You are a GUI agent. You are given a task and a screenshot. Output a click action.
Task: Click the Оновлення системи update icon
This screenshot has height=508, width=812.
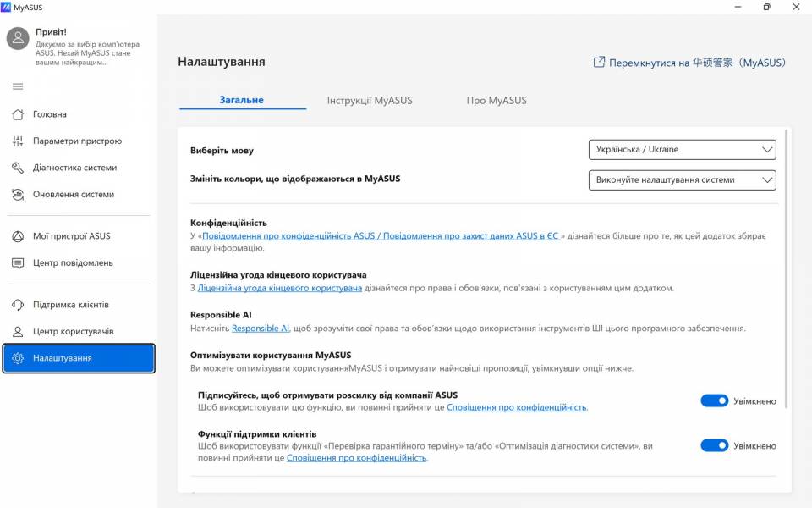18,194
